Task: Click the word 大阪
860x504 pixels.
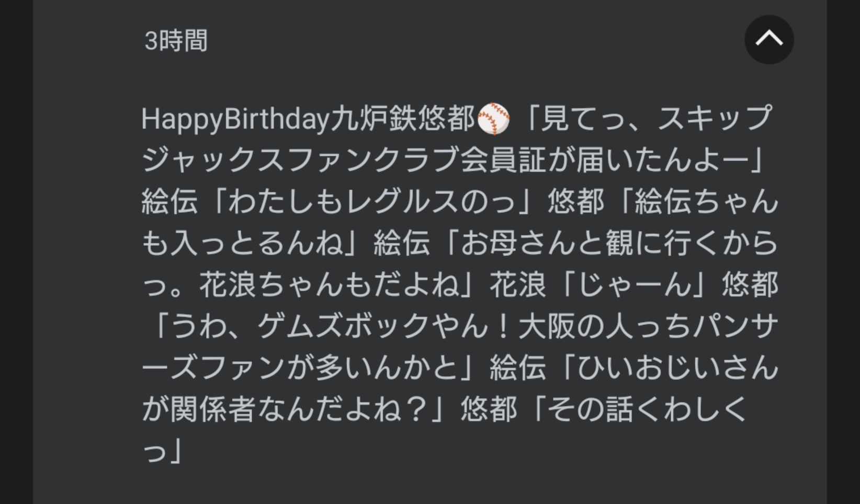Action: pos(547,327)
